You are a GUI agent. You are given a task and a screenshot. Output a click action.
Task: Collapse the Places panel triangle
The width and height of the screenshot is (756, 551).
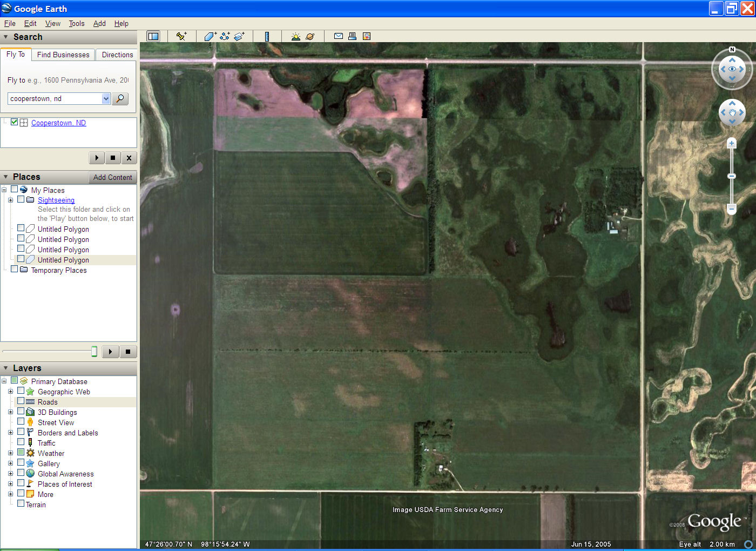[x=5, y=177]
